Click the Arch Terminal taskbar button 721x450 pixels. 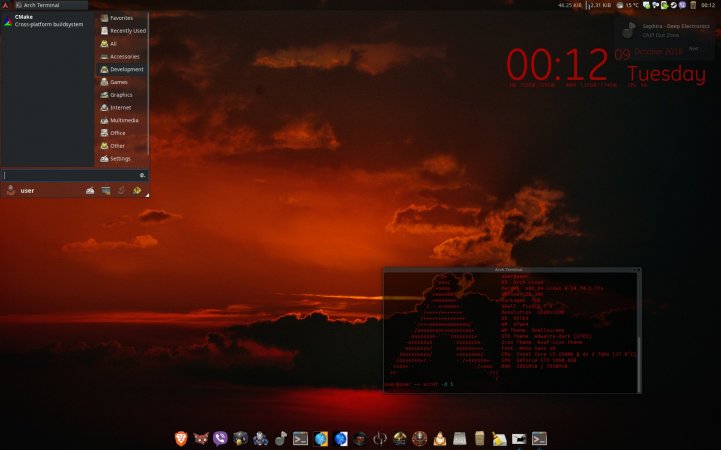(x=50, y=5)
